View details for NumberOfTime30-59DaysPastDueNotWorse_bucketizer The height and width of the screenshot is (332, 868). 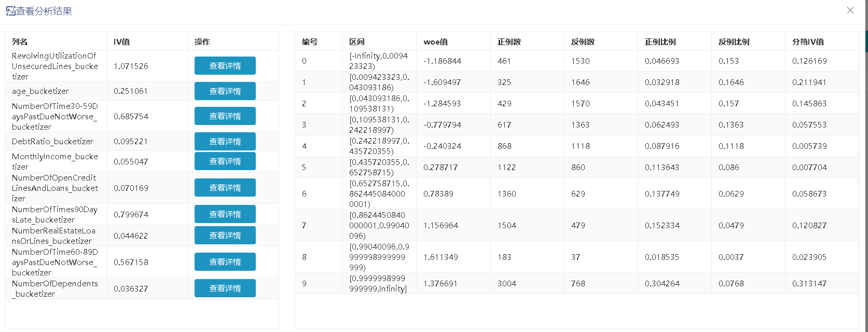(225, 116)
